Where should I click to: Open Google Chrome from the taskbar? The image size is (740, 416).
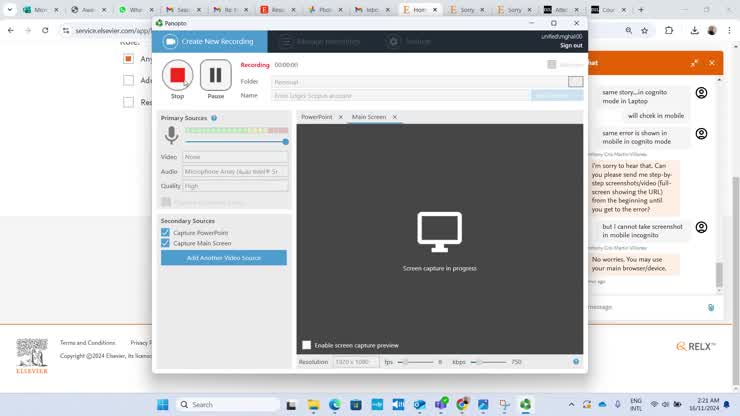coord(462,404)
